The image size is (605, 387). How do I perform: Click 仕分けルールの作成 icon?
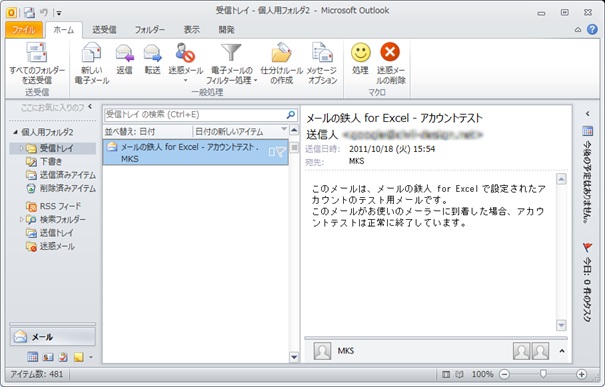[281, 63]
